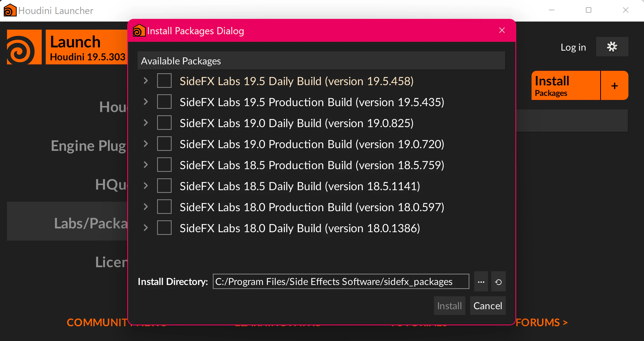644x341 pixels.
Task: Click the Available Packages column header
Action: 321,61
